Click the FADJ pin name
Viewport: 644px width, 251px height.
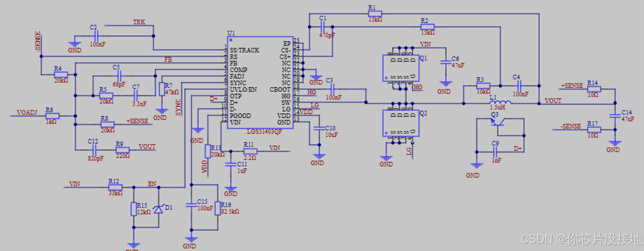(x=237, y=76)
